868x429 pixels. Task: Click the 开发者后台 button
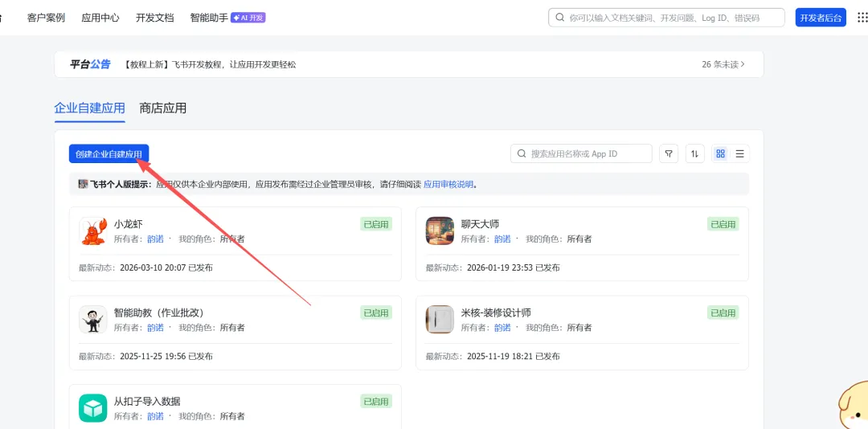(821, 18)
